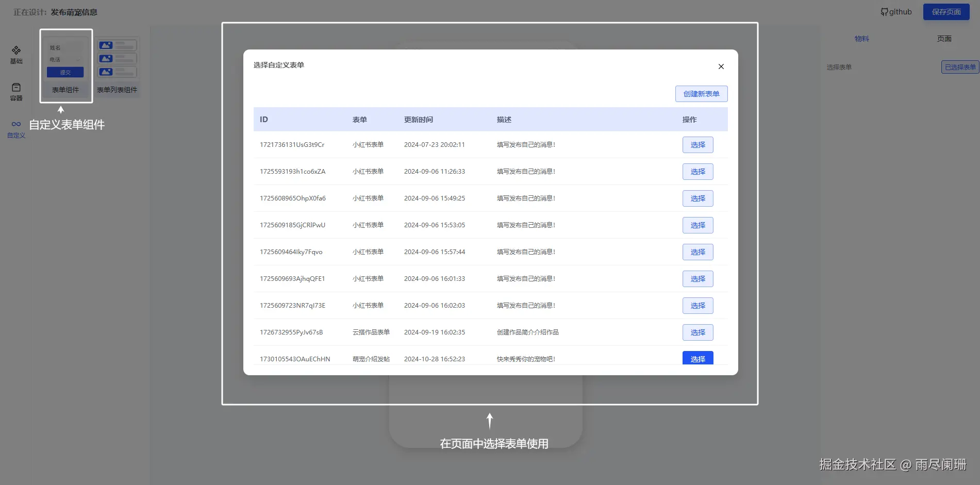Select form 1725608965OhpX0fa6 via 选择
The height and width of the screenshot is (485, 980).
(x=697, y=198)
